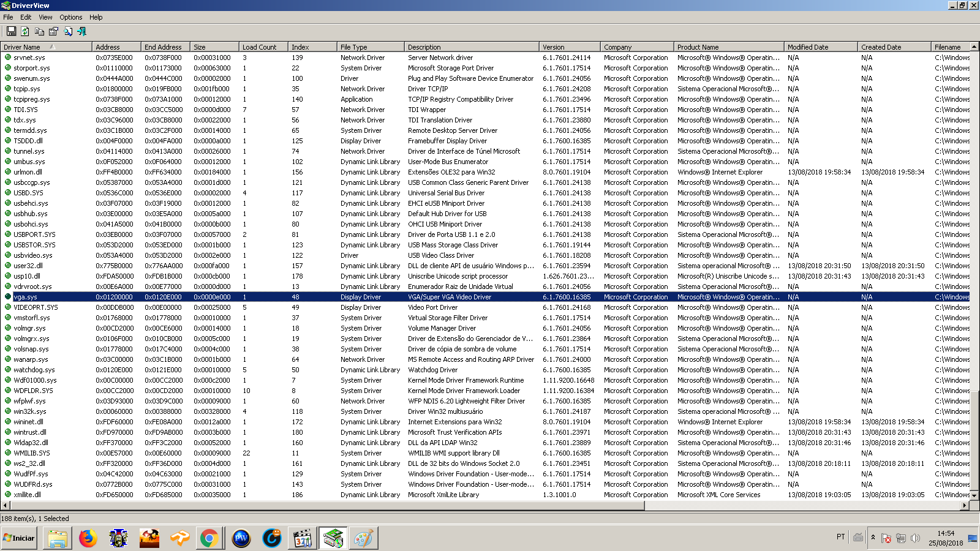
Task: Open the Options menu
Action: [x=70, y=17]
